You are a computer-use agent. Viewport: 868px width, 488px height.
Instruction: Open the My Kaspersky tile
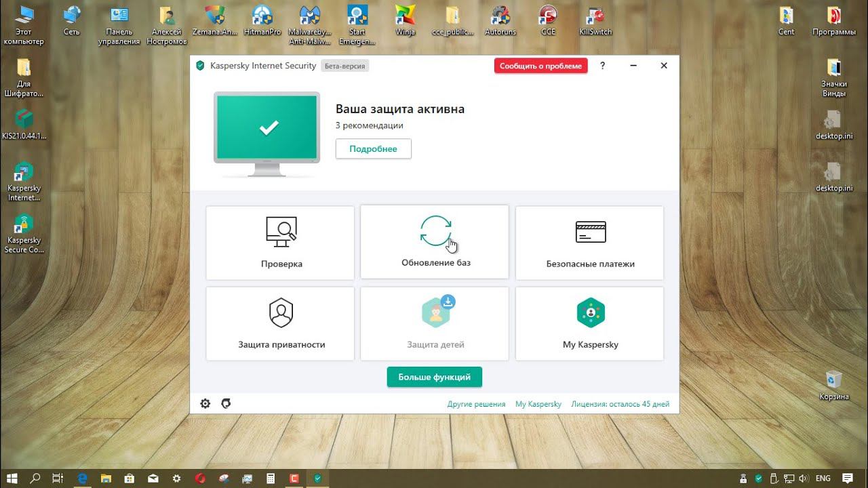coord(589,323)
